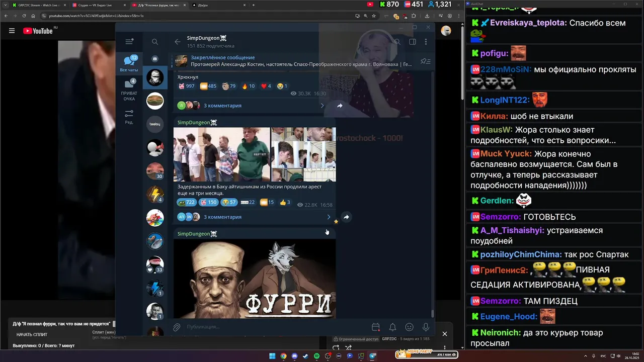The height and width of the screenshot is (362, 644).
Task: Open scheduled messages calendar icon
Action: click(375, 327)
